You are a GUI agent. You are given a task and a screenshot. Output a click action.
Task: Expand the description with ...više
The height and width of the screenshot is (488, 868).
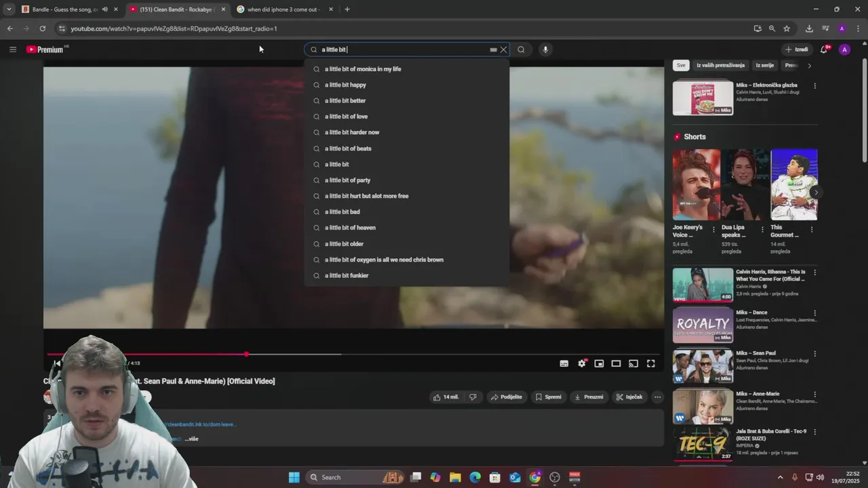click(x=191, y=439)
